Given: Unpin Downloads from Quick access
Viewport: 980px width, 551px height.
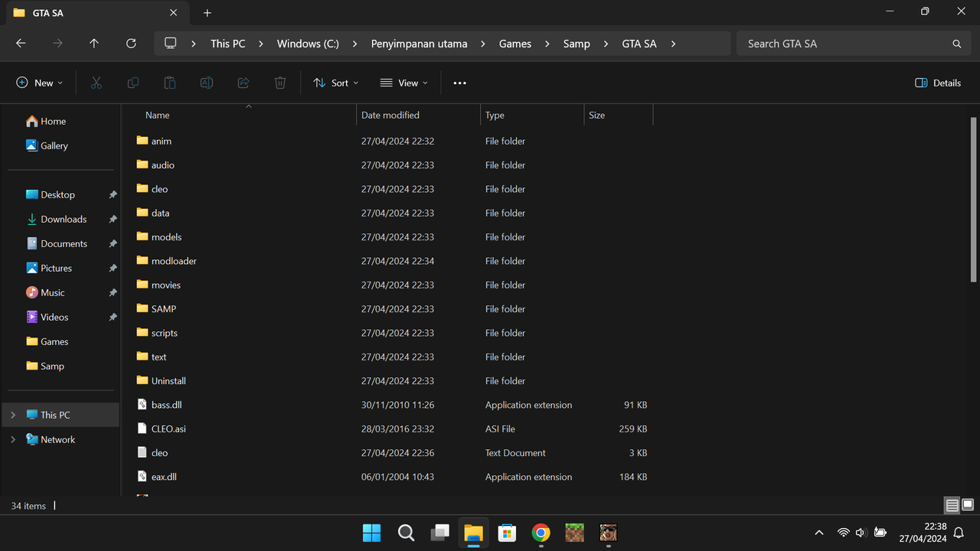Looking at the screenshot, I should click(113, 220).
